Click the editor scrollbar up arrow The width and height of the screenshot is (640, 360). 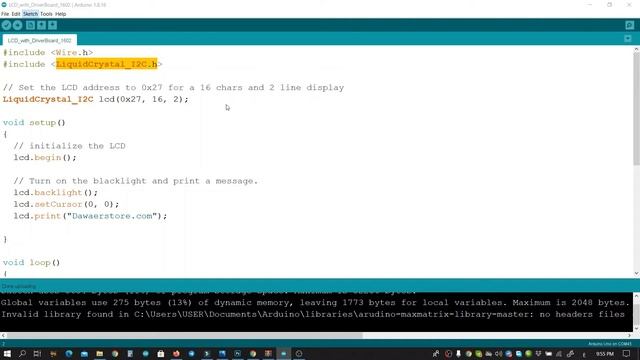[x=636, y=49]
